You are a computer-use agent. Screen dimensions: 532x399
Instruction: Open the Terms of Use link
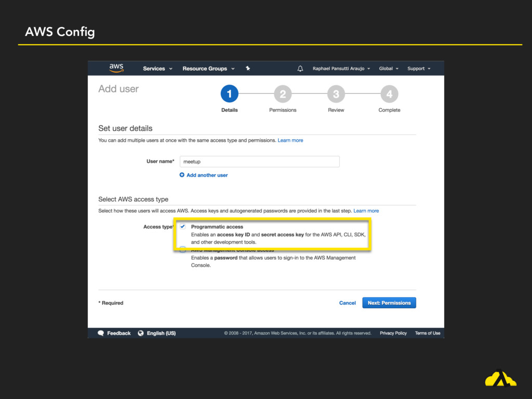[x=428, y=333]
